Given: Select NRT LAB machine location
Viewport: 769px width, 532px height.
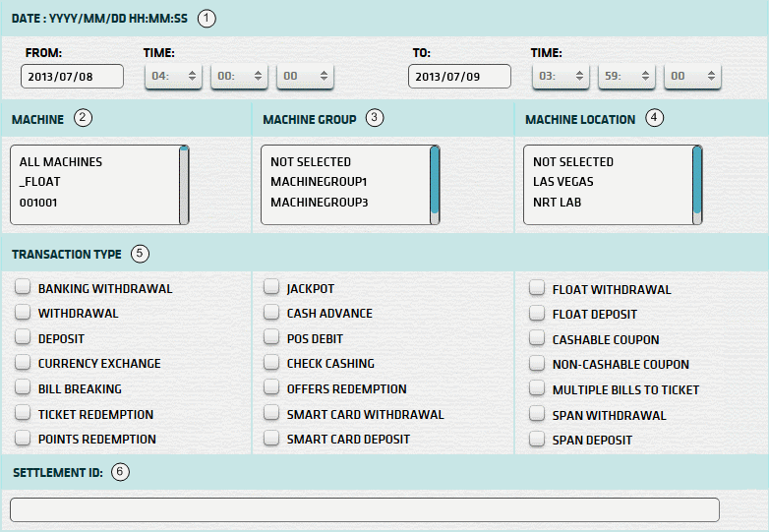Looking at the screenshot, I should [x=558, y=203].
